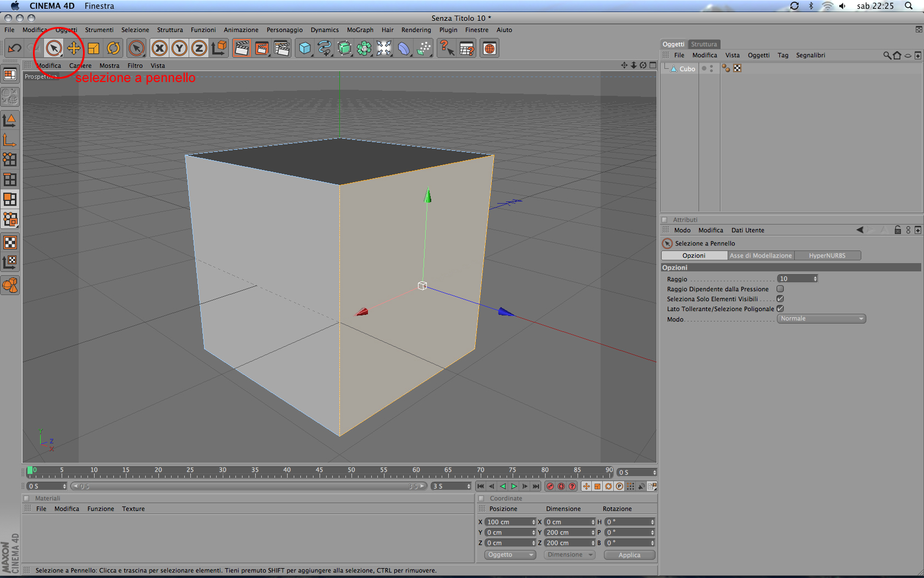Toggle the X axis lock
Screen dimensions: 924x578
(159, 48)
